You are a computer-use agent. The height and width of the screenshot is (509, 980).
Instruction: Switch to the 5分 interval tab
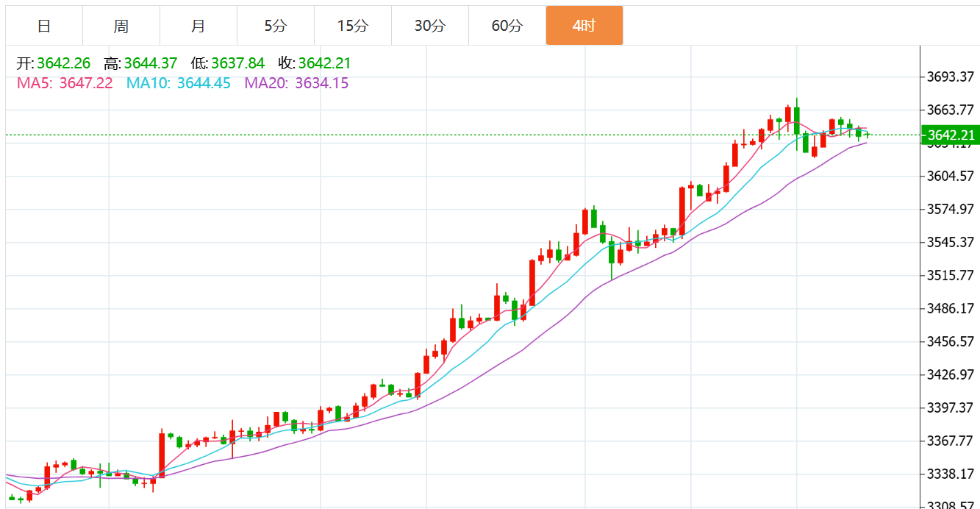[276, 26]
